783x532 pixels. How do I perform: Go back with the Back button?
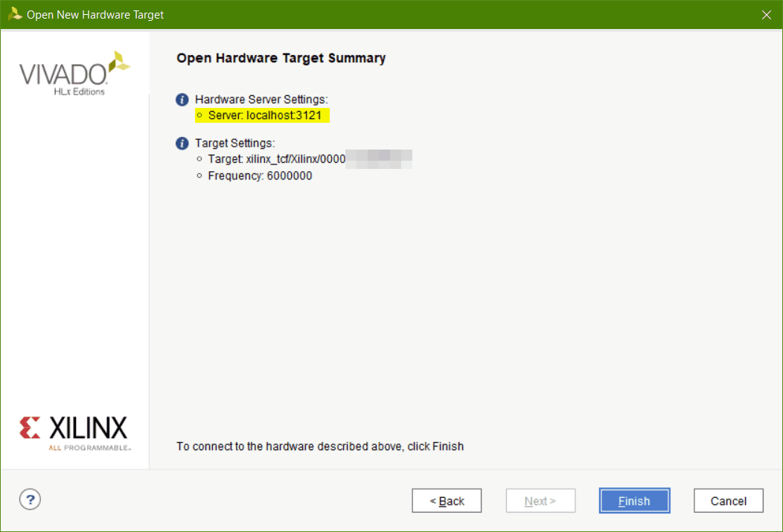[x=447, y=501]
